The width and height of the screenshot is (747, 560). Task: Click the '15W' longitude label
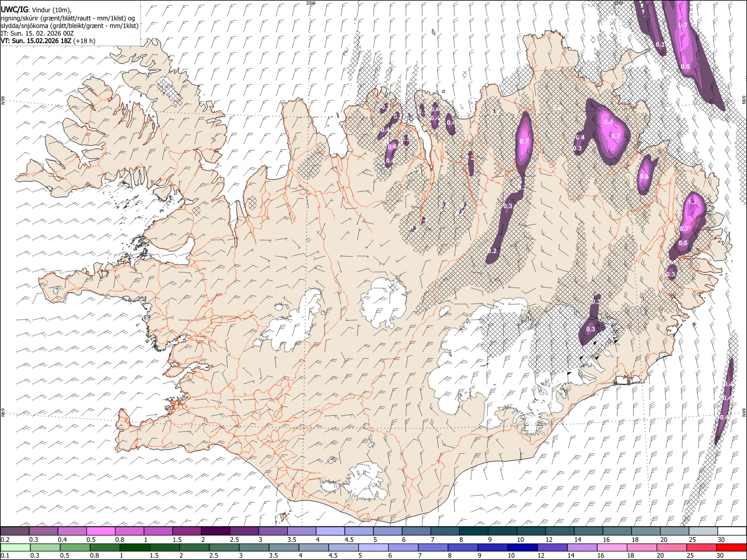pyautogui.click(x=619, y=3)
